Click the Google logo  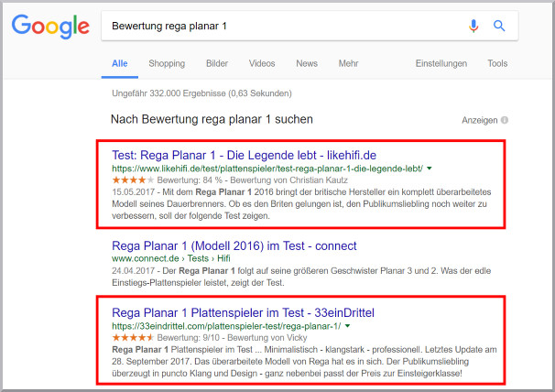(50, 27)
